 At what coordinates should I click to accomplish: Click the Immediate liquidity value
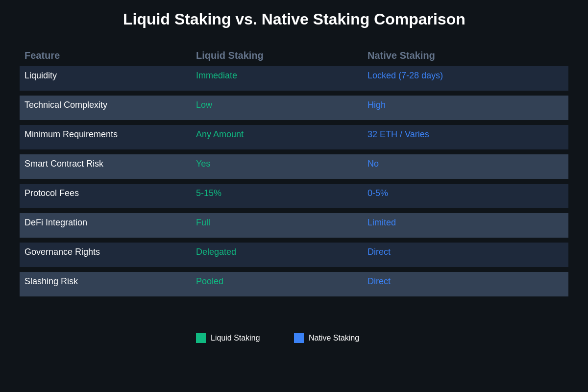(217, 75)
